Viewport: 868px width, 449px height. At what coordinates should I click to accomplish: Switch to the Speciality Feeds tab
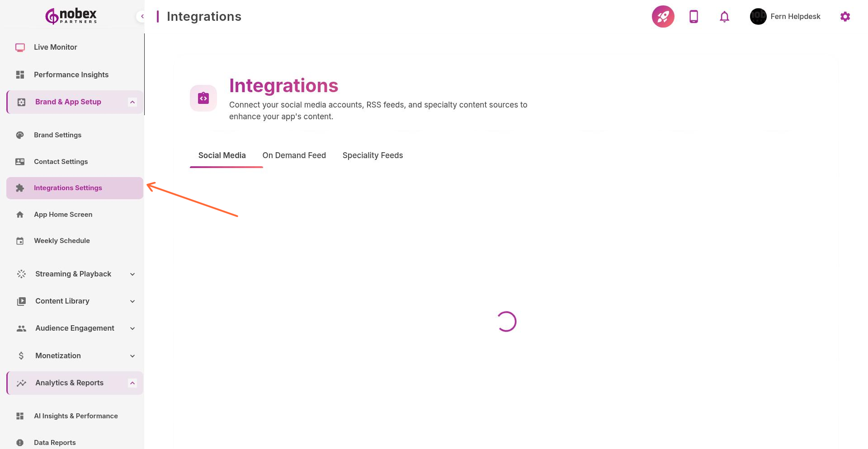(x=373, y=155)
